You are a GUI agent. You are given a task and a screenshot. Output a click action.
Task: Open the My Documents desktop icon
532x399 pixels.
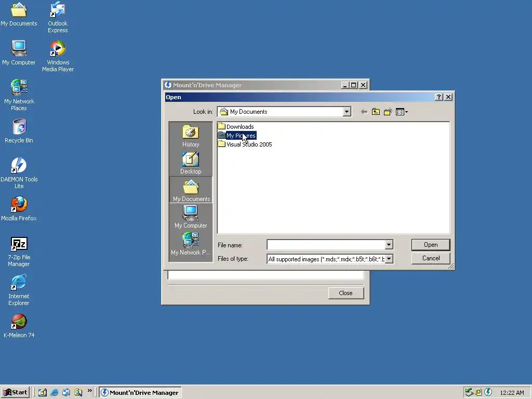pos(19,14)
